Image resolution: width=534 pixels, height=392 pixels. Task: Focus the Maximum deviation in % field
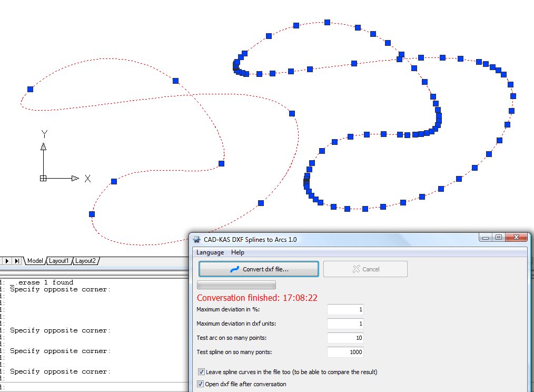pyautogui.click(x=345, y=309)
